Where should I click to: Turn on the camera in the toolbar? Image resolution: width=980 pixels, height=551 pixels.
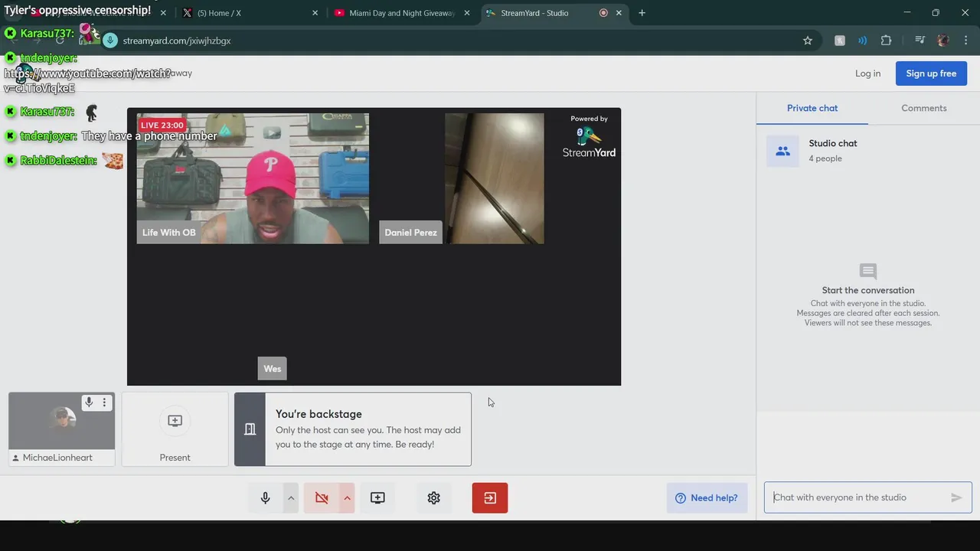322,497
